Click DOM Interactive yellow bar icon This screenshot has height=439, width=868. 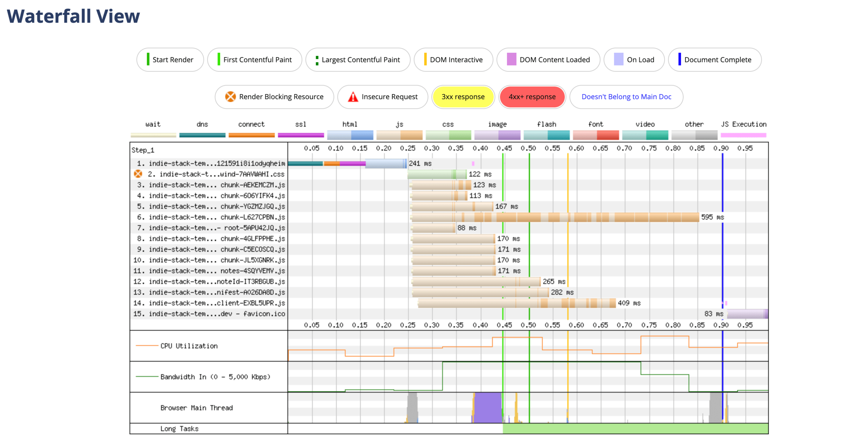425,59
